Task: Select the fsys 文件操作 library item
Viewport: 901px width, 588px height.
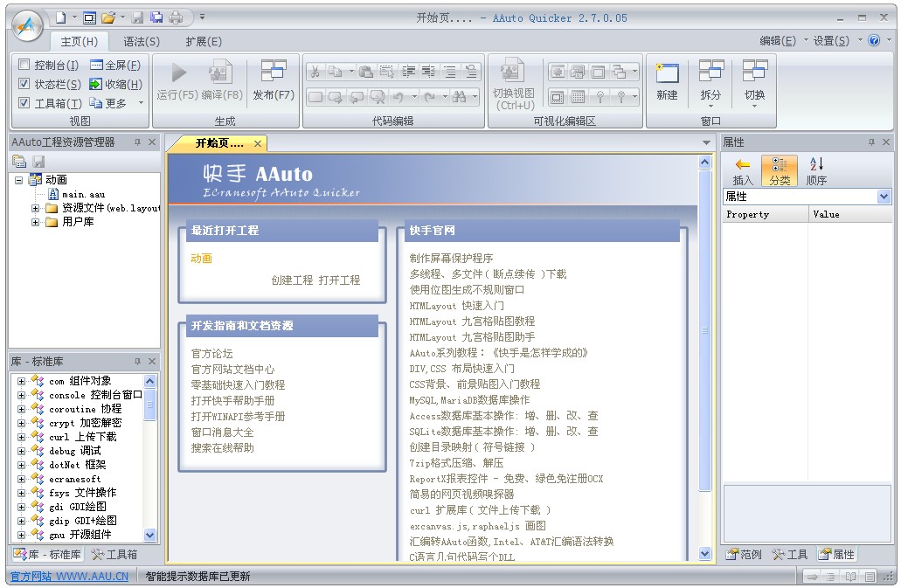Action: [82, 493]
